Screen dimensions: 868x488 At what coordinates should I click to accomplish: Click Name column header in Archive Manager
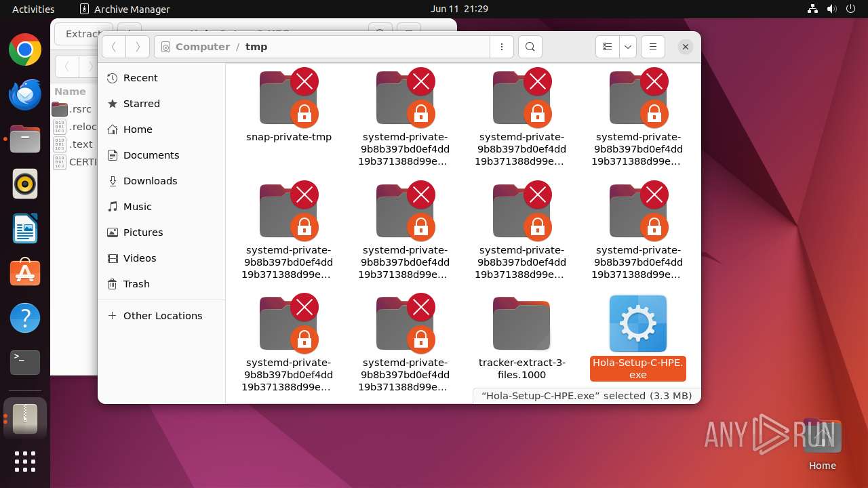coord(71,91)
